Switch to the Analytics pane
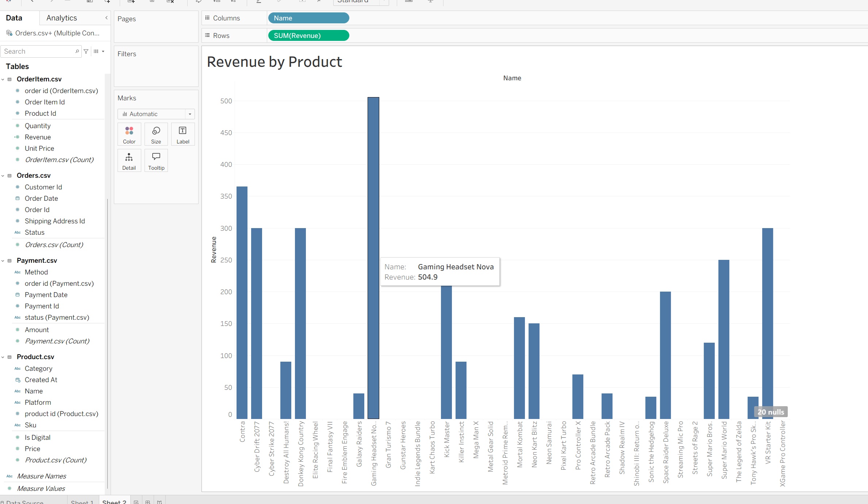 (x=61, y=18)
